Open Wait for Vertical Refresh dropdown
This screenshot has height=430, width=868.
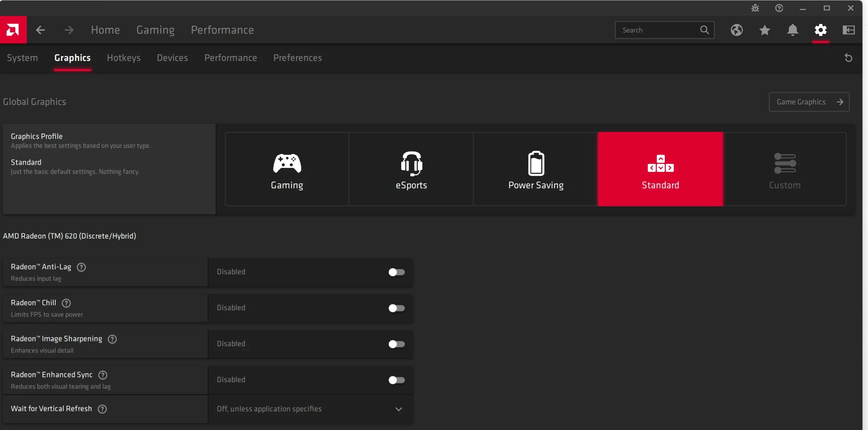[x=310, y=409]
